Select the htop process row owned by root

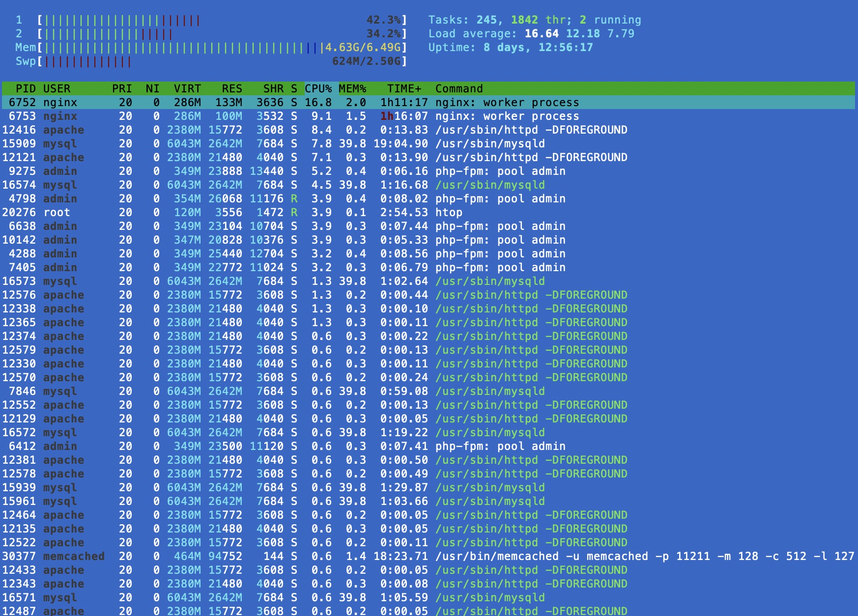coord(295,212)
